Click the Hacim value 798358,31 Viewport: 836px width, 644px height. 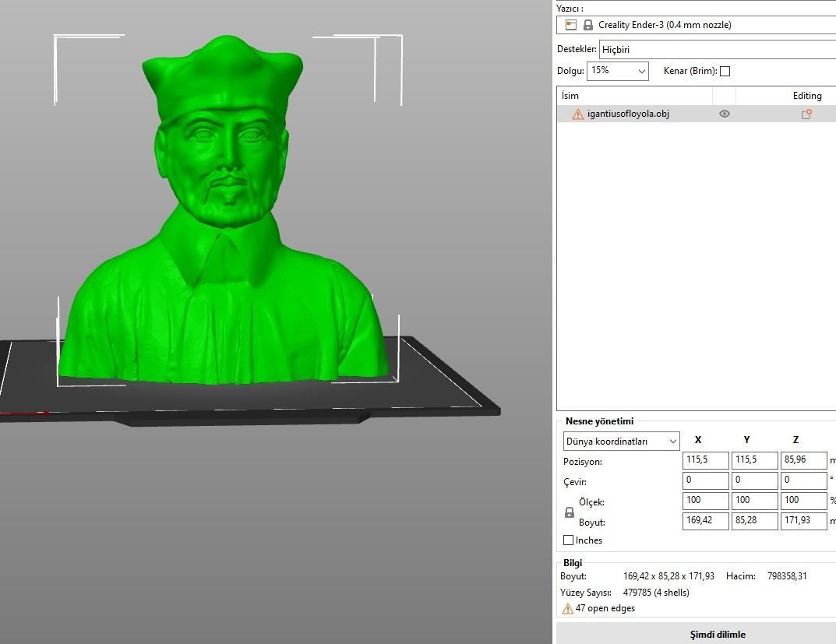tap(787, 576)
